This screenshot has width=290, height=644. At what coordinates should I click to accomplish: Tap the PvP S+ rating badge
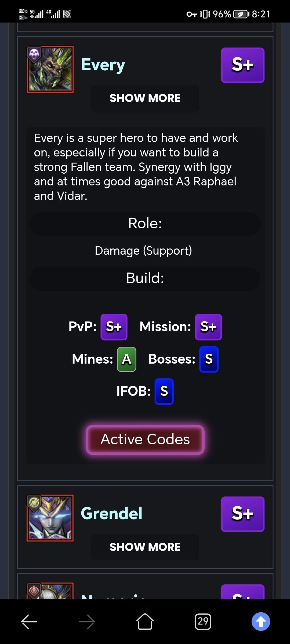point(114,327)
